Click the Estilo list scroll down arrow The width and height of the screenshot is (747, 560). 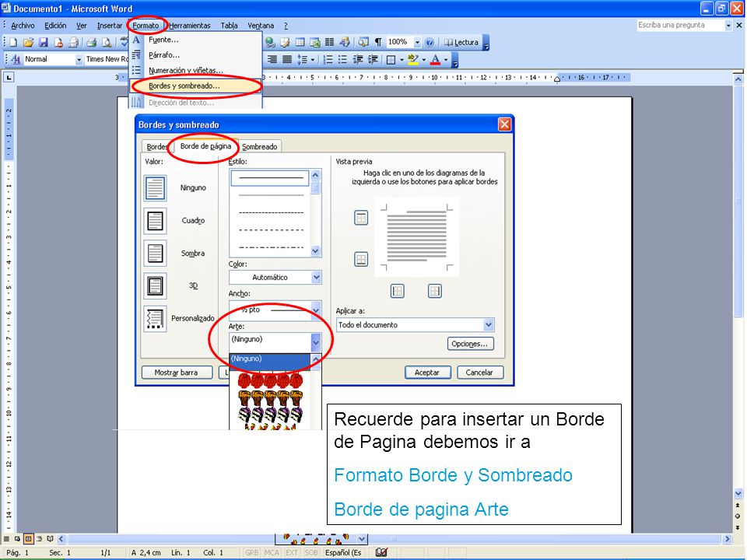coord(315,251)
